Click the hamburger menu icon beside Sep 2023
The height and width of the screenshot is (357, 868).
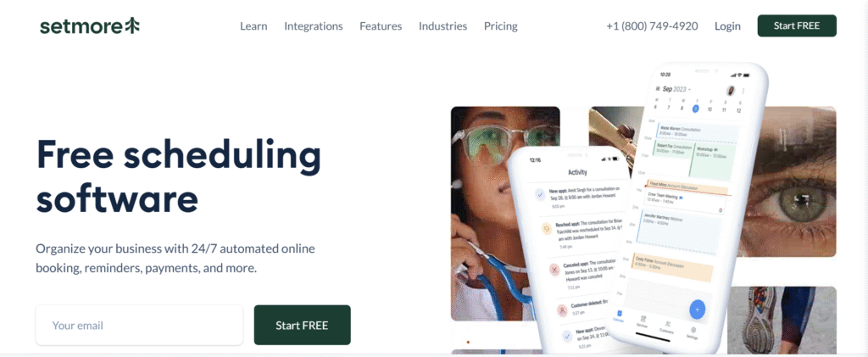[x=658, y=88]
